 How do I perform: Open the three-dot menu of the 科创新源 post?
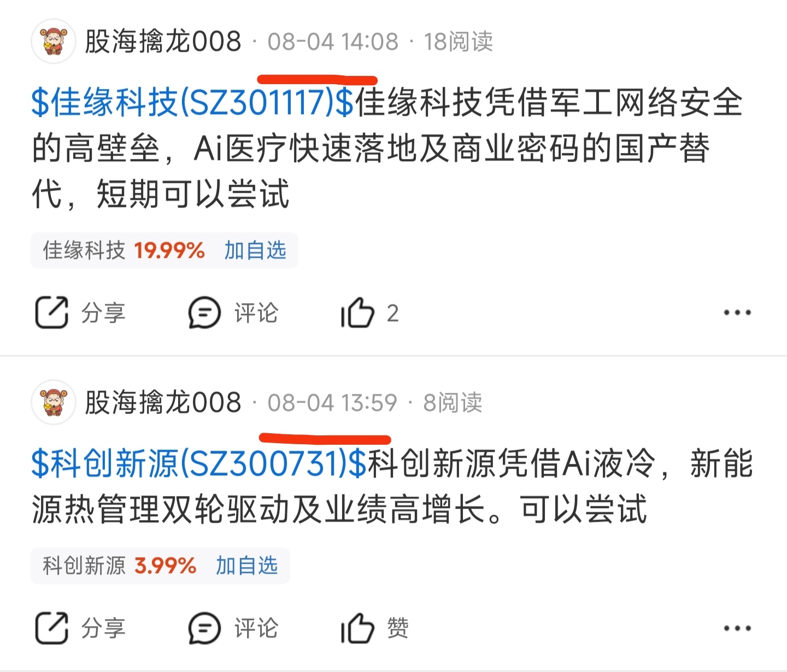[x=737, y=628]
